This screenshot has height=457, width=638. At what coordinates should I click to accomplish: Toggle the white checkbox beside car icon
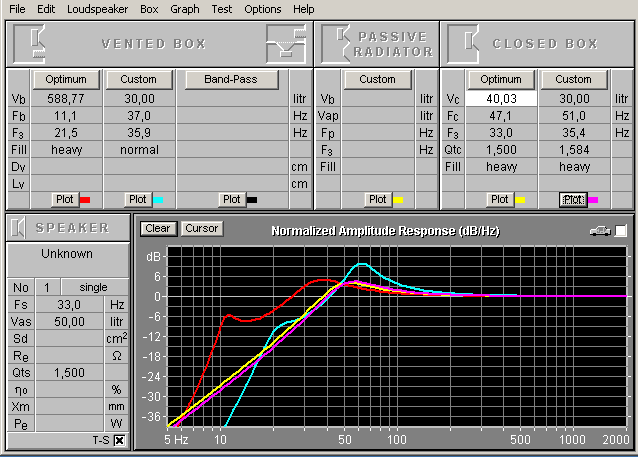pyautogui.click(x=621, y=231)
